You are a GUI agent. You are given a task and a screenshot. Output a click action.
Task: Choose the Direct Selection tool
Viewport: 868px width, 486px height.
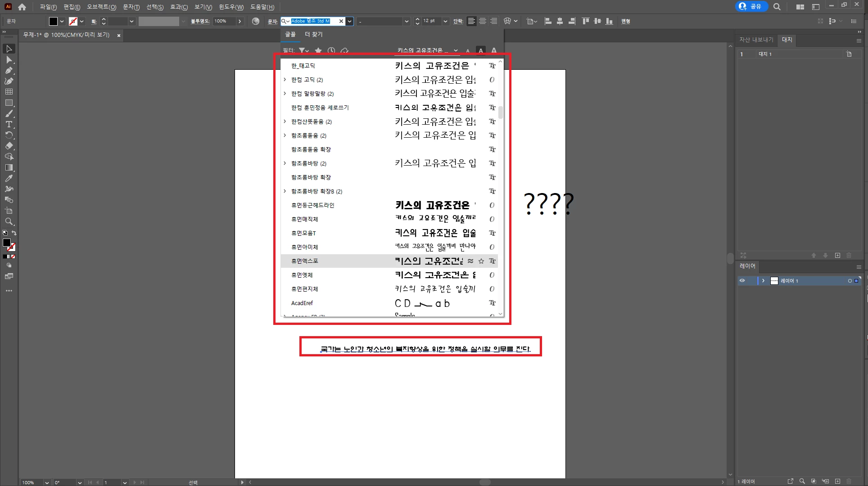click(9, 59)
